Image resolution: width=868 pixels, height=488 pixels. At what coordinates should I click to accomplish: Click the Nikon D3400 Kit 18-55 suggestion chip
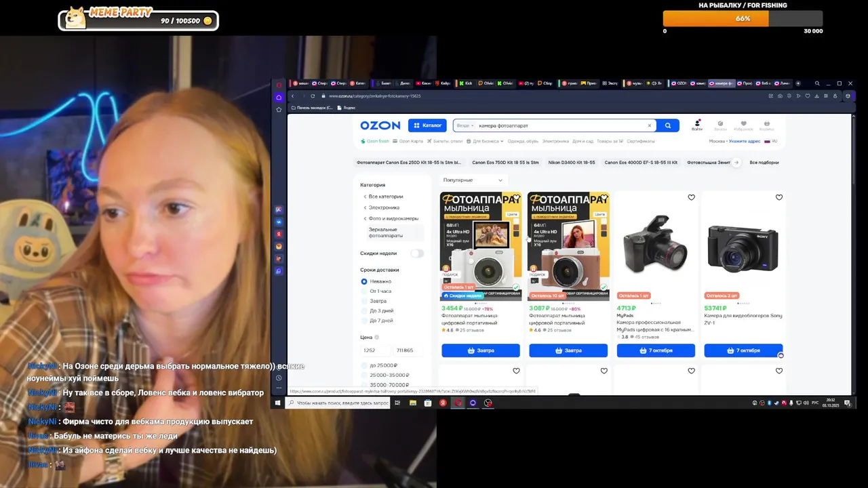pyautogui.click(x=572, y=163)
